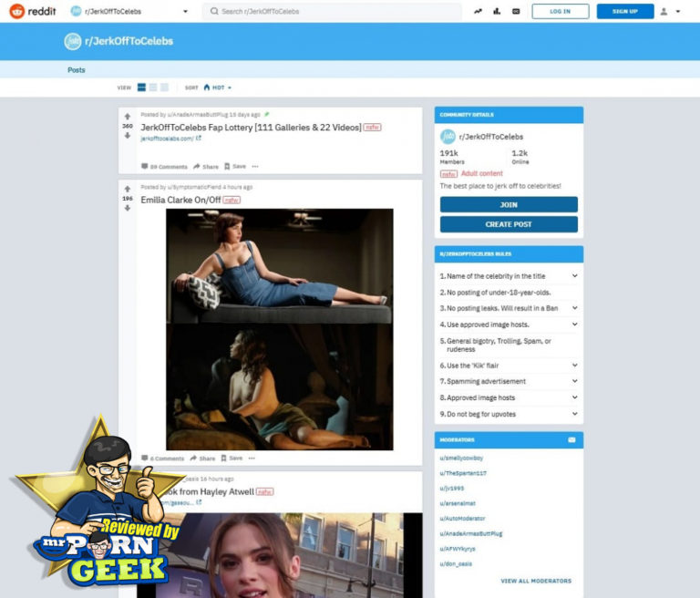Open the Popular feed arrow icon
The width and height of the screenshot is (700, 598).
tap(479, 11)
